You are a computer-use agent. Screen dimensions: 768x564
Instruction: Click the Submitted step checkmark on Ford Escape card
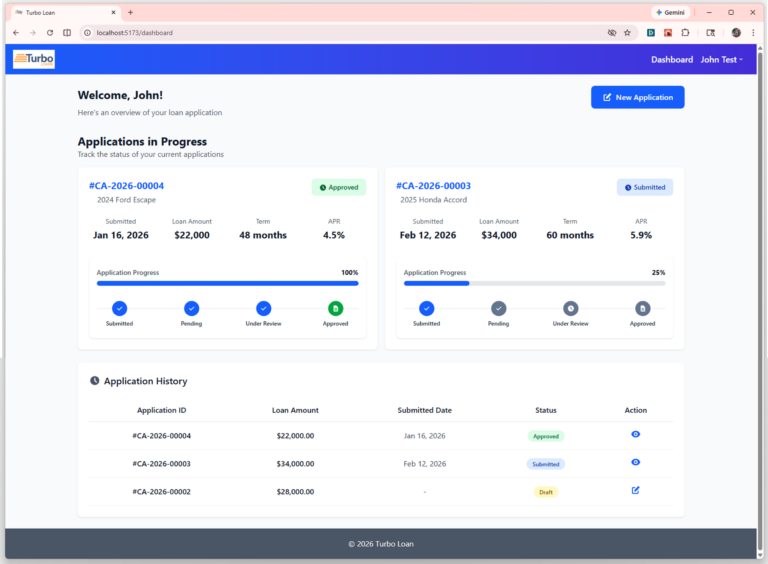click(x=119, y=308)
